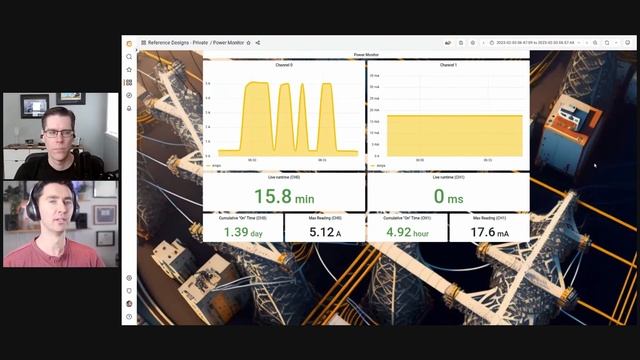
Task: Open the Help question mark icon
Action: (x=129, y=317)
